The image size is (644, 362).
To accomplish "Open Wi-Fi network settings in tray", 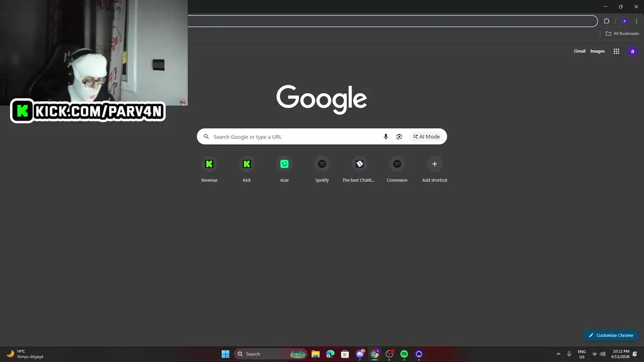I will pos(595,354).
